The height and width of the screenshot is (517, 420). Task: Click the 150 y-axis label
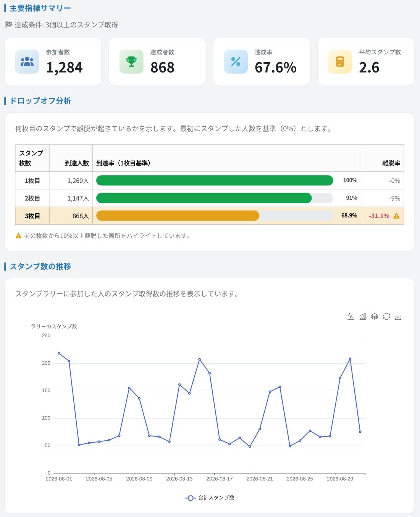tap(46, 391)
